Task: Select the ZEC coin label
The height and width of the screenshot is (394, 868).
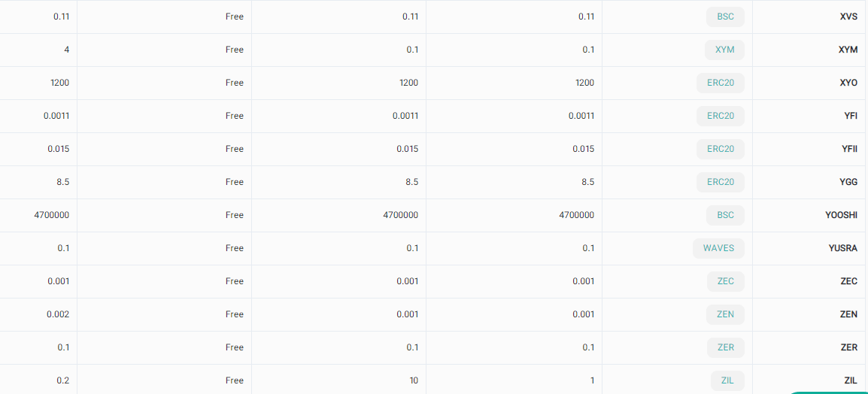Action: pyautogui.click(x=848, y=281)
